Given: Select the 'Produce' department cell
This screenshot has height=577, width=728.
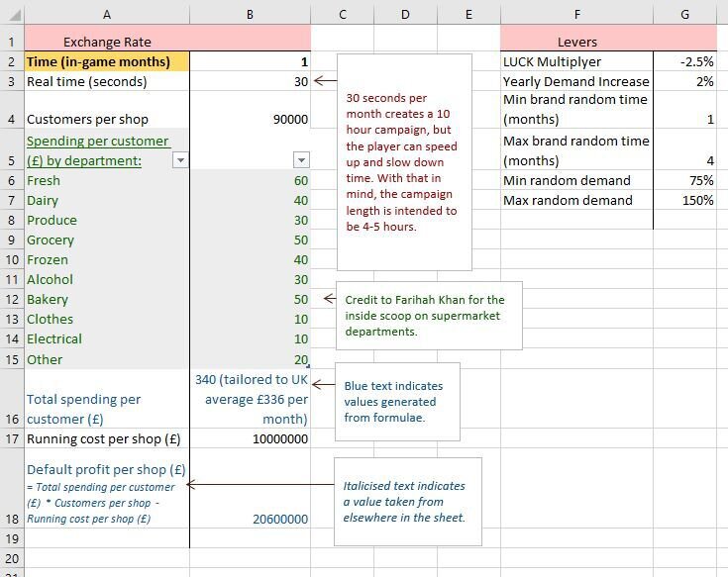Looking at the screenshot, I should 107,220.
